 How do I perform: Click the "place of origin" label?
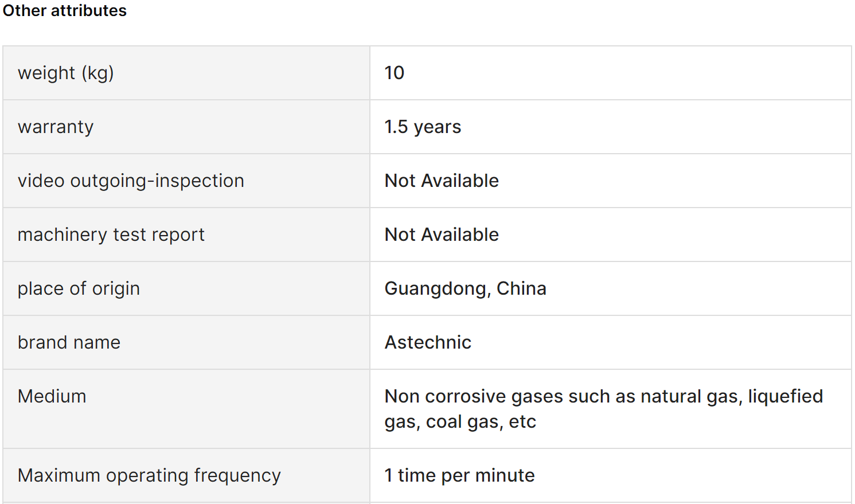tap(79, 289)
